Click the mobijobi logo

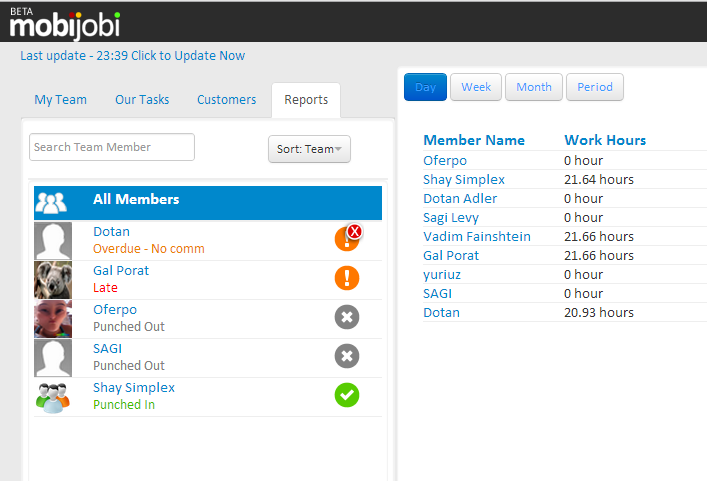[x=65, y=22]
